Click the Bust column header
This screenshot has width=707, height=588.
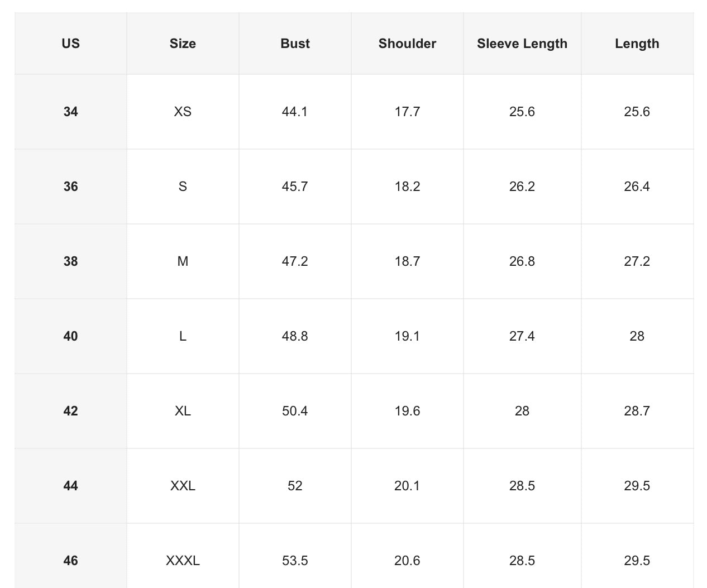[x=295, y=44]
